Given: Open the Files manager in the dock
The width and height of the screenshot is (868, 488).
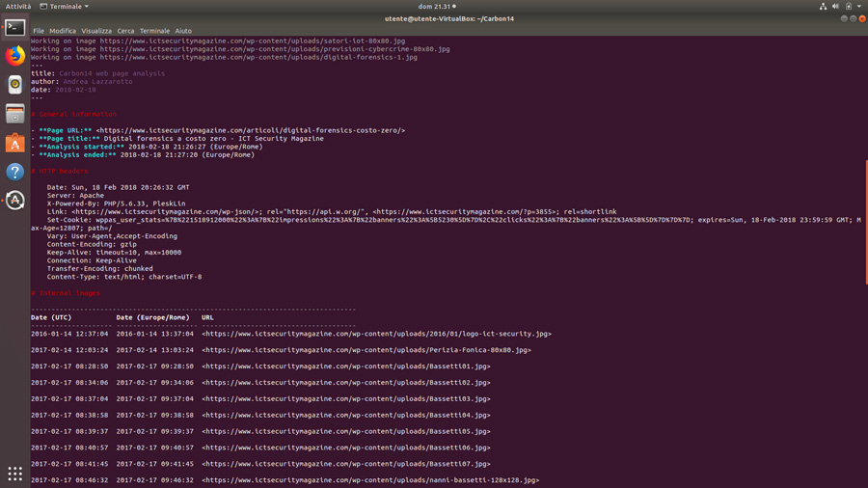Looking at the screenshot, I should pos(14,114).
